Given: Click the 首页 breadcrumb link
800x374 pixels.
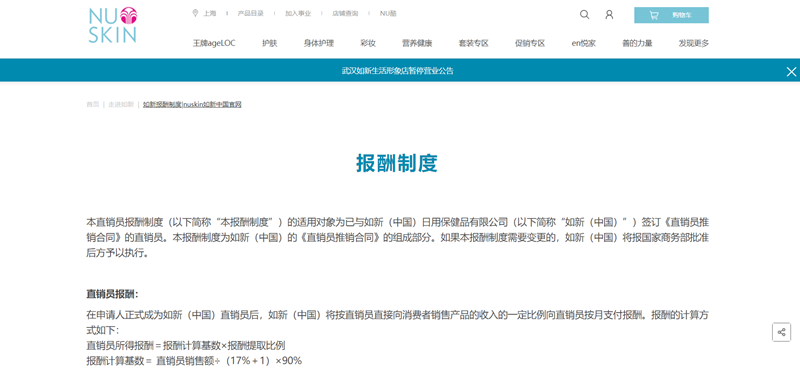Looking at the screenshot, I should pos(92,105).
